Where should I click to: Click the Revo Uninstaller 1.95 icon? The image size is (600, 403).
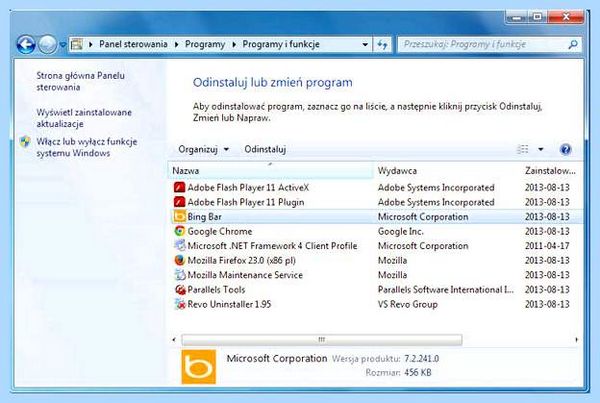pyautogui.click(x=179, y=304)
